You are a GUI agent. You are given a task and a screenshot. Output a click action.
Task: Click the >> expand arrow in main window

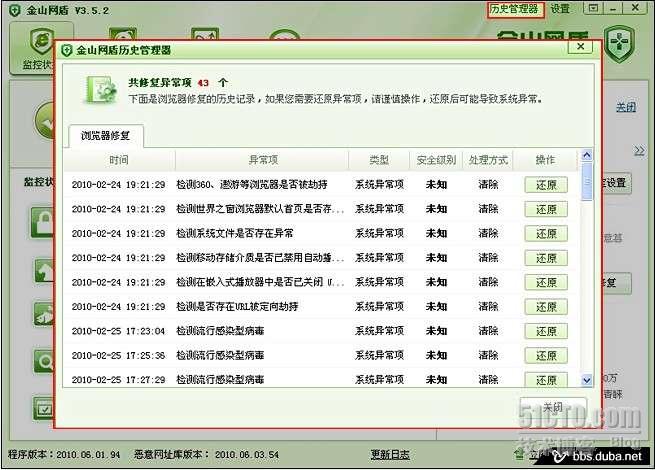coord(639,150)
